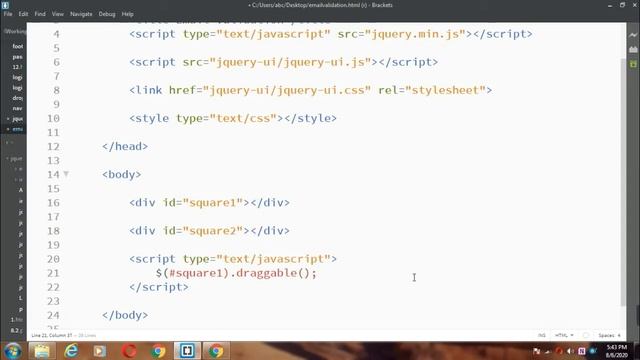Click the OneNote tray icon

(582, 351)
